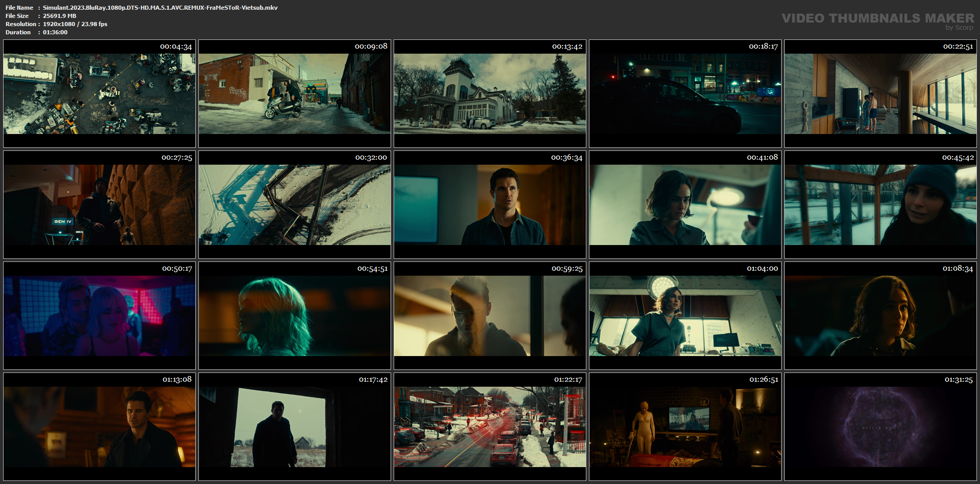
Task: Click the timestamp label 00:54:51
Action: tap(372, 269)
